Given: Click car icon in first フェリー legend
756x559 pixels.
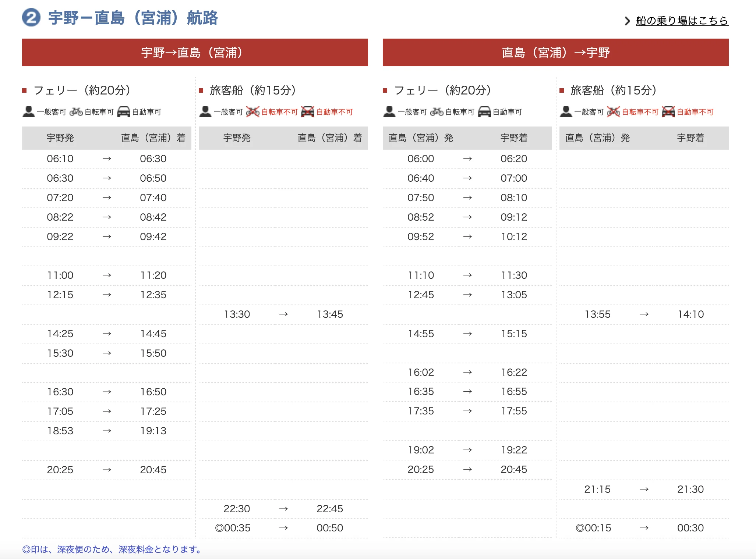Looking at the screenshot, I should 124,112.
